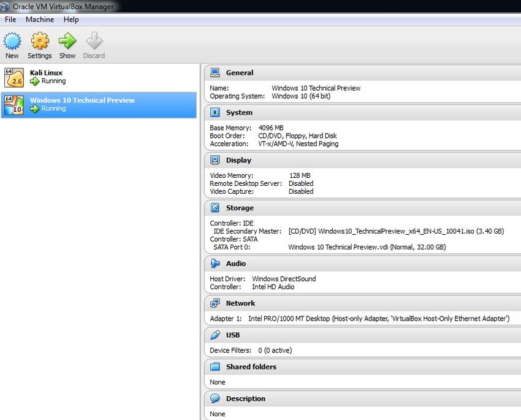Viewport: 521px width, 420px height.
Task: Click the Windows 10 VM OS icon
Action: click(14, 105)
